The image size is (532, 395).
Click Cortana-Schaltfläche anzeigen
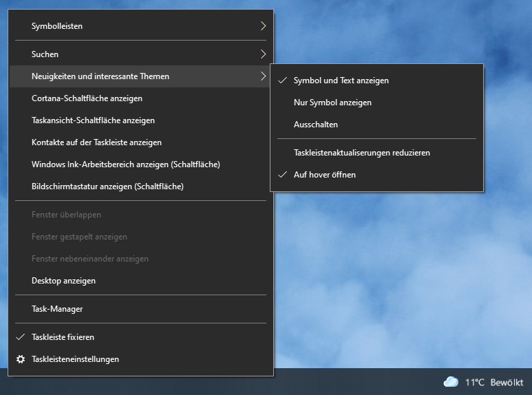(x=87, y=98)
